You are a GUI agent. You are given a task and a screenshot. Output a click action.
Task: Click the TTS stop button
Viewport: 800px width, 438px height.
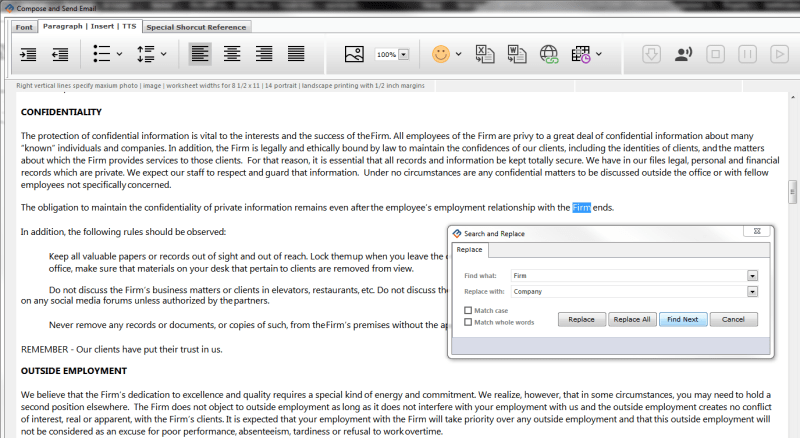tap(715, 54)
